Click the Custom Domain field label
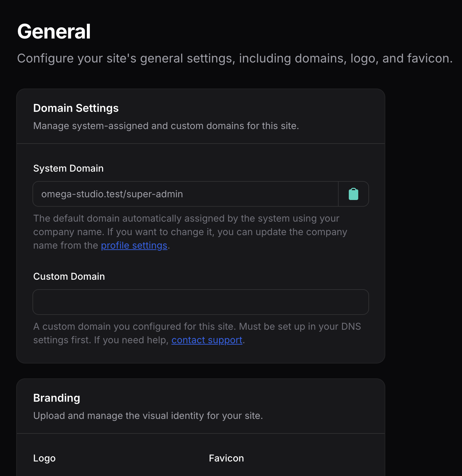462x476 pixels. [69, 276]
